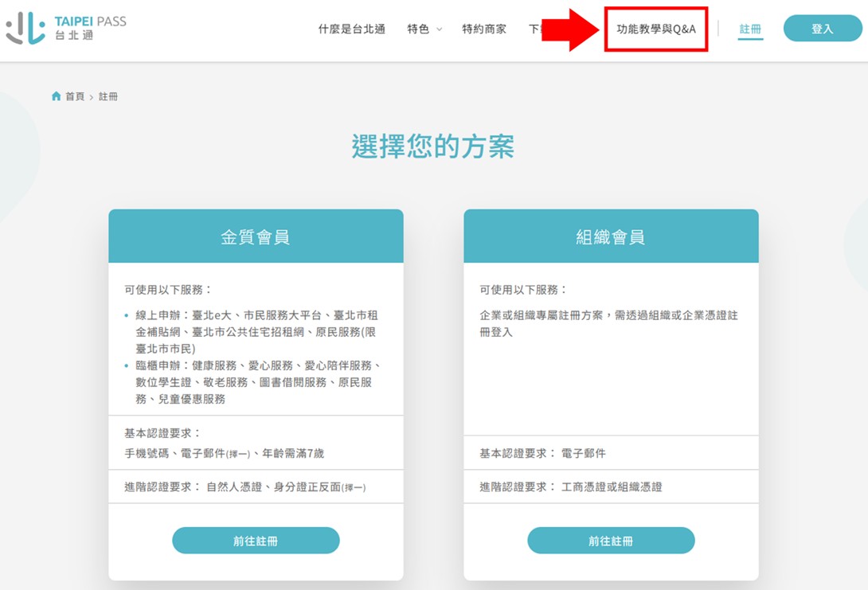The width and height of the screenshot is (868, 590).
Task: Select the 組織會員 plan header
Action: pyautogui.click(x=611, y=236)
